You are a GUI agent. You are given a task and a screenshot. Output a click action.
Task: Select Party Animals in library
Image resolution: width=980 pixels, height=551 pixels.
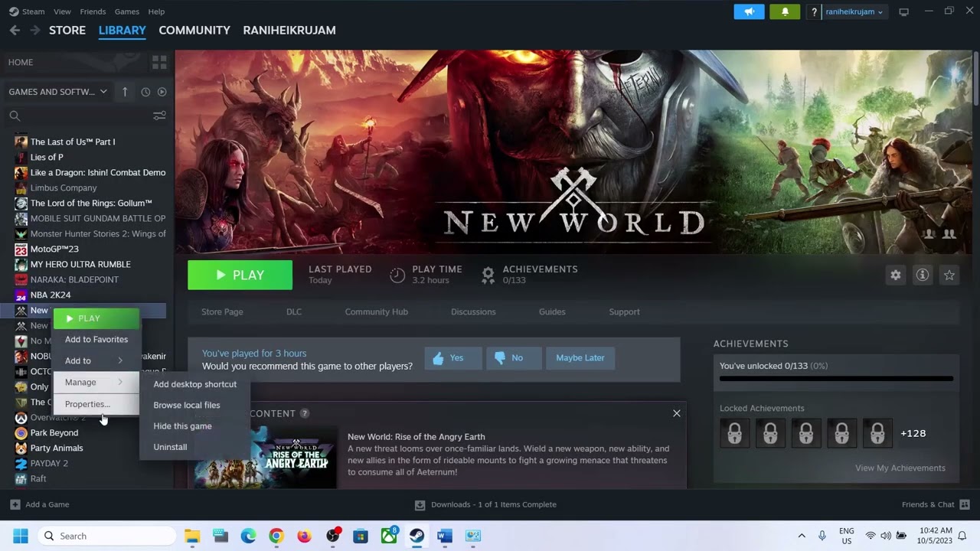click(x=57, y=448)
